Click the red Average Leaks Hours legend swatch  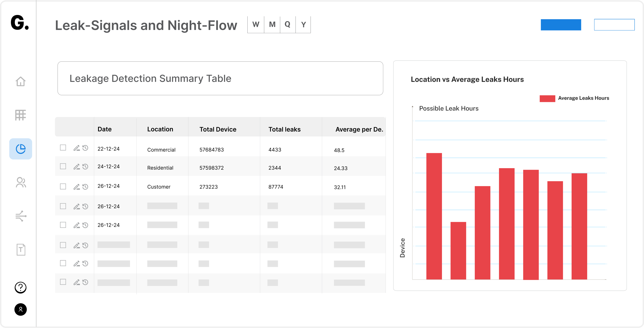pyautogui.click(x=547, y=98)
